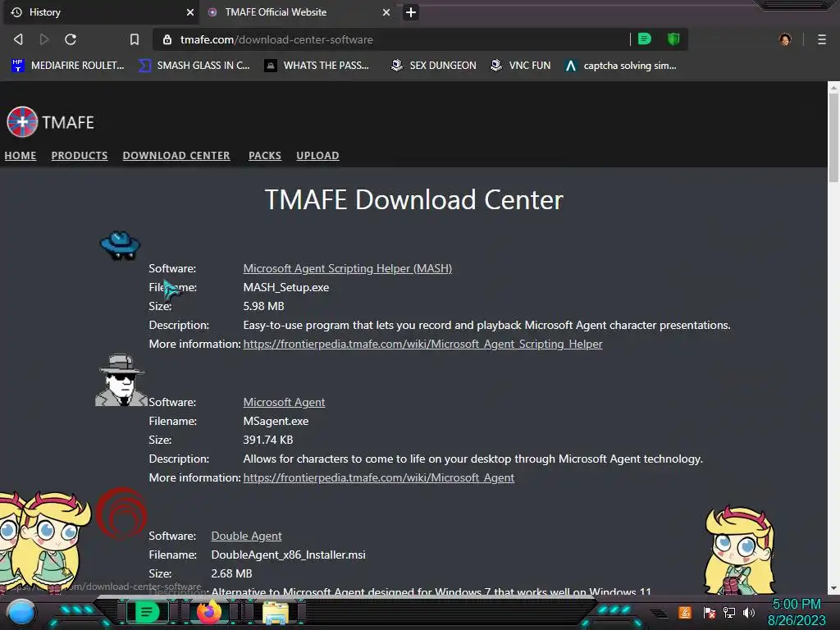Image resolution: width=840 pixels, height=630 pixels.
Task: Click the scrollbar down arrow
Action: tap(833, 588)
